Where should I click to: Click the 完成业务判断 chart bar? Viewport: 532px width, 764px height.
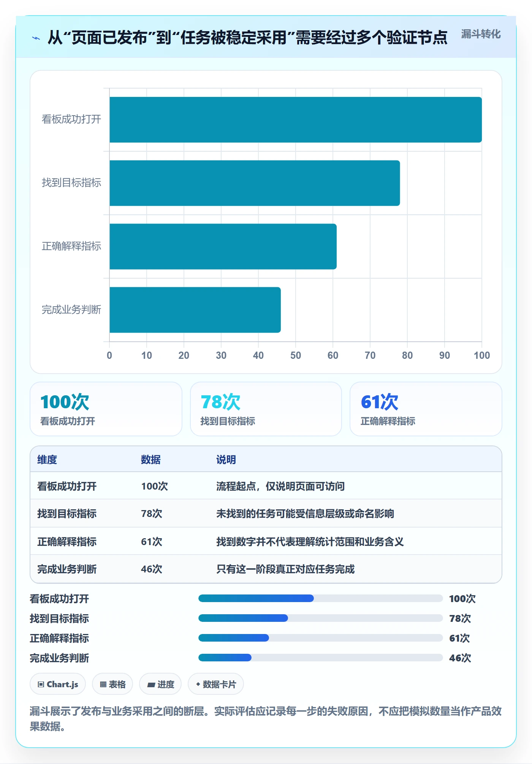[195, 310]
